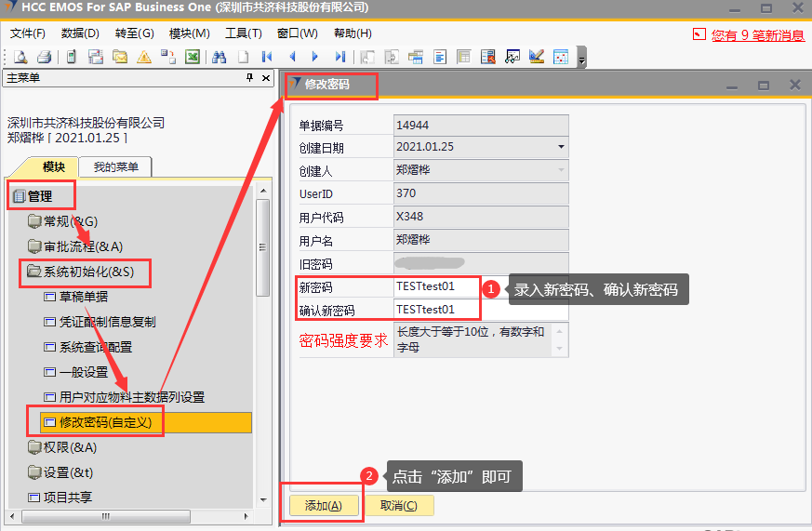Click the binoculars find icon

pos(220,57)
